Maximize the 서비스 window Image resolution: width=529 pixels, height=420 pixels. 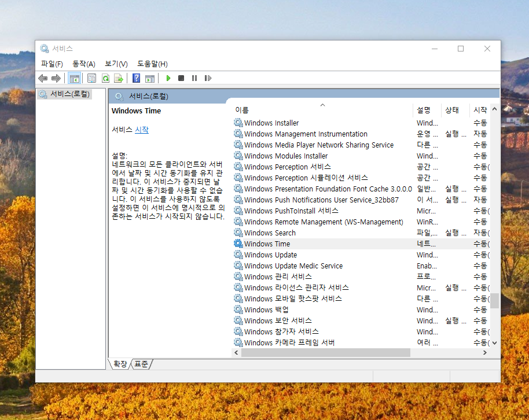(x=461, y=49)
